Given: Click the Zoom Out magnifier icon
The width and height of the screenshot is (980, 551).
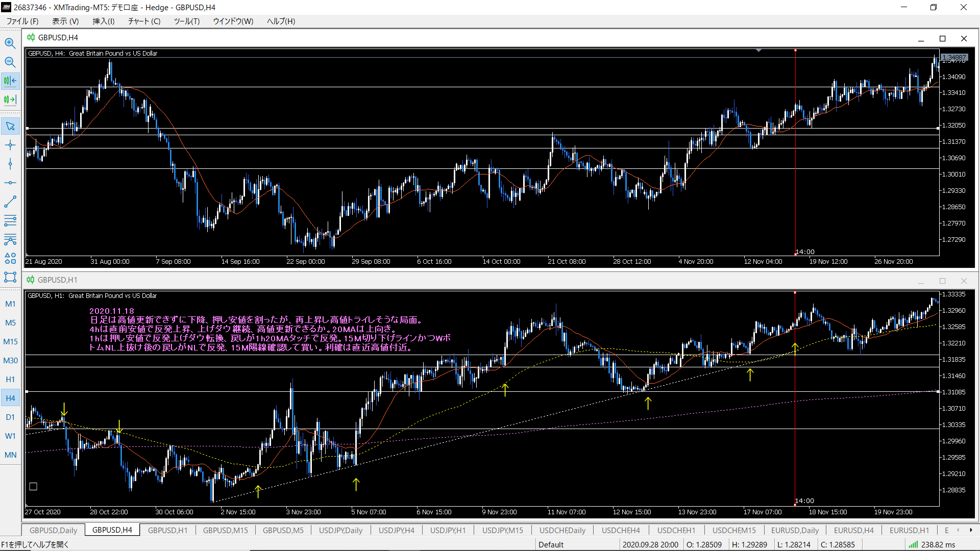Looking at the screenshot, I should pyautogui.click(x=10, y=62).
